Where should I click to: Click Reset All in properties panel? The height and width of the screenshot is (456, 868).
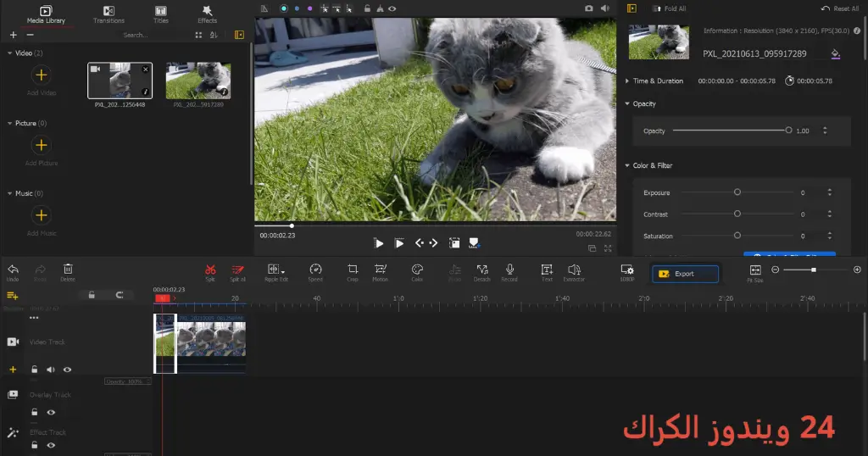(x=840, y=8)
